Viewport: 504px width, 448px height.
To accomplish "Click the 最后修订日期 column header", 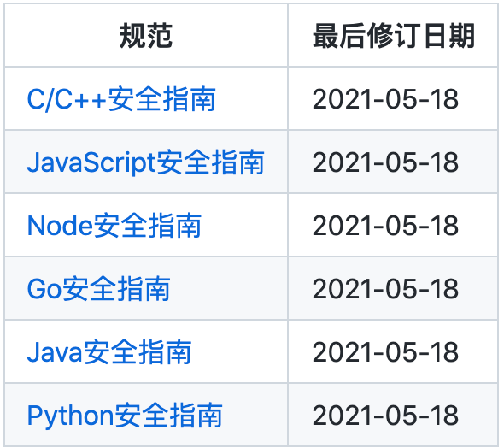I will coord(394,36).
